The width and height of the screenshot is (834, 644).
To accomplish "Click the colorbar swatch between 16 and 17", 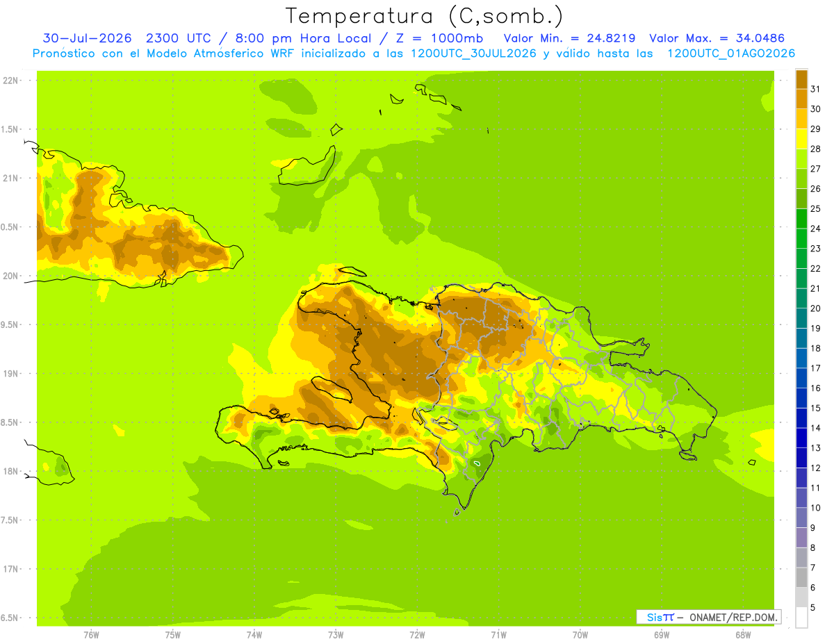I will (x=801, y=378).
